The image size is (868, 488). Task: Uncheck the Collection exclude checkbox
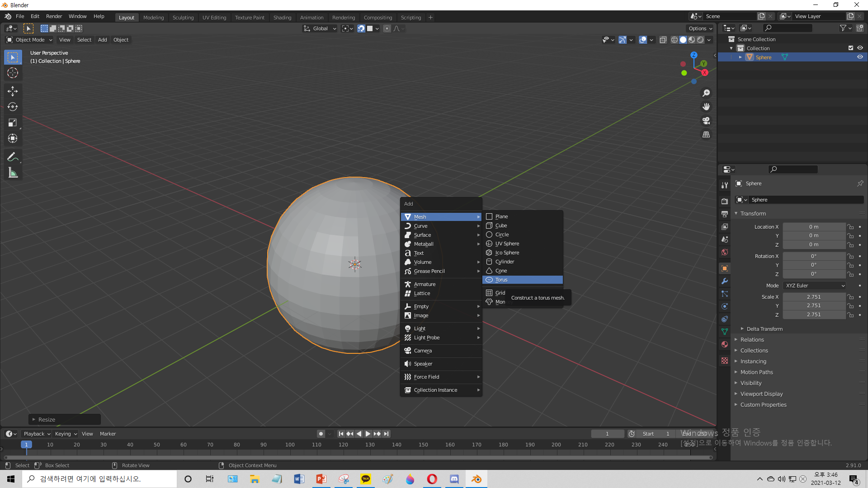pos(851,48)
